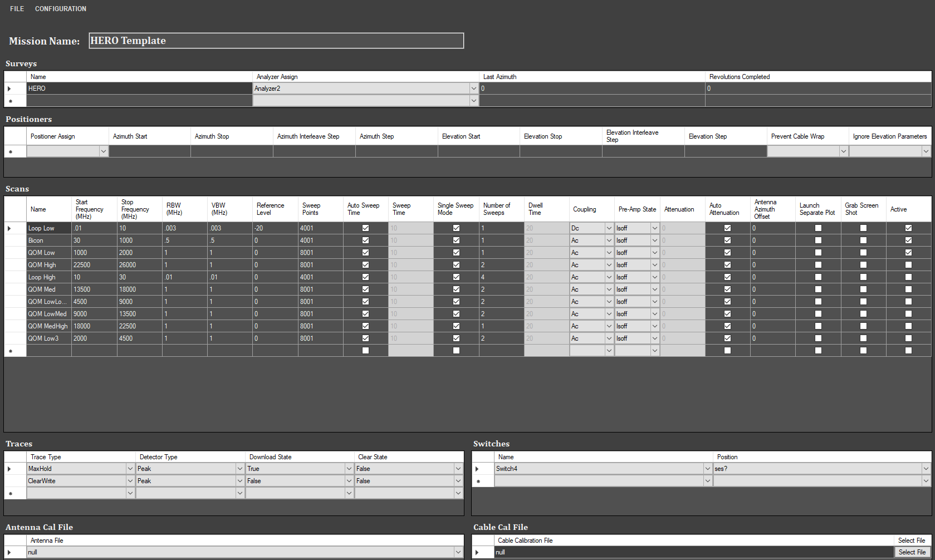Enable Grab Screen Shot for the Bicon scan
This screenshot has width=935, height=560.
click(x=863, y=240)
